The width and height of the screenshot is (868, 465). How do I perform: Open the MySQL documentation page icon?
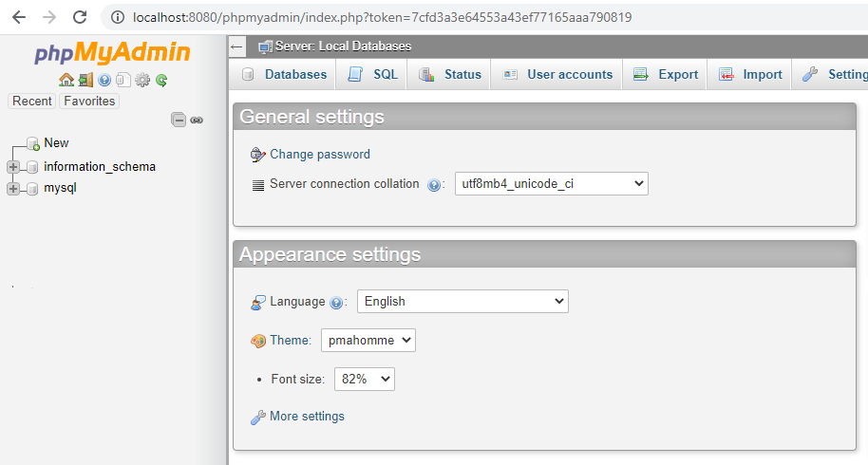[x=123, y=80]
